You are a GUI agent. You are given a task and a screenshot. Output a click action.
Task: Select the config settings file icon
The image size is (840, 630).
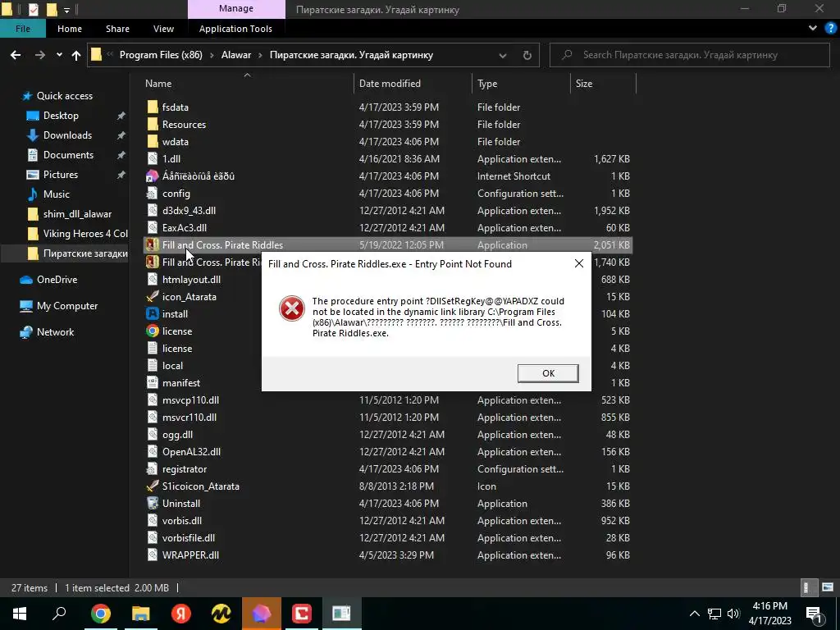point(153,194)
